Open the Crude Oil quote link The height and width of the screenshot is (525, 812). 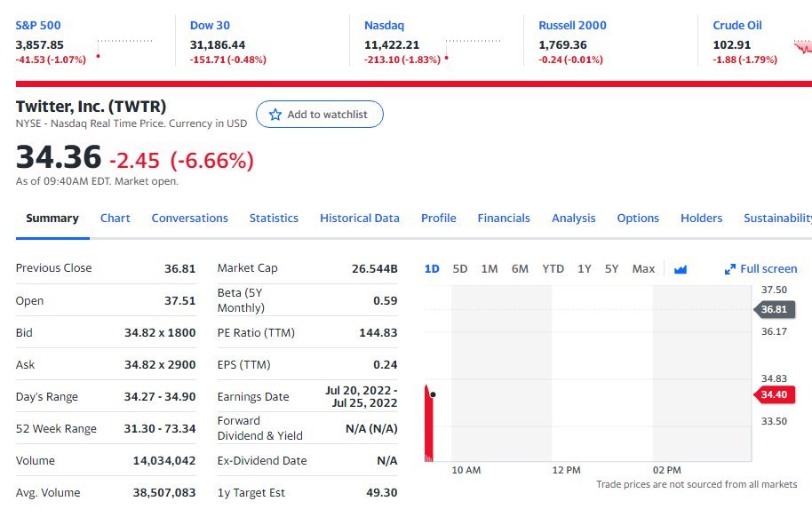(x=736, y=26)
